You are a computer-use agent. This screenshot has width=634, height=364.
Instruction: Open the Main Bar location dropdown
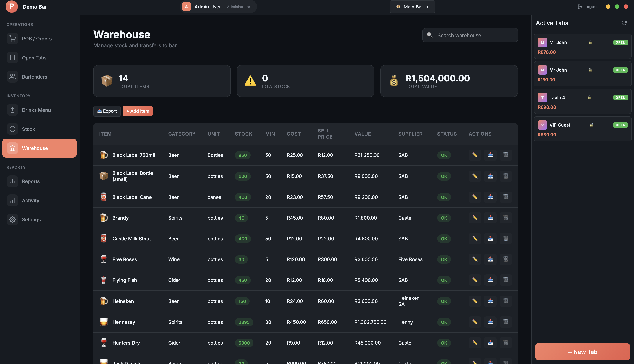tap(412, 7)
